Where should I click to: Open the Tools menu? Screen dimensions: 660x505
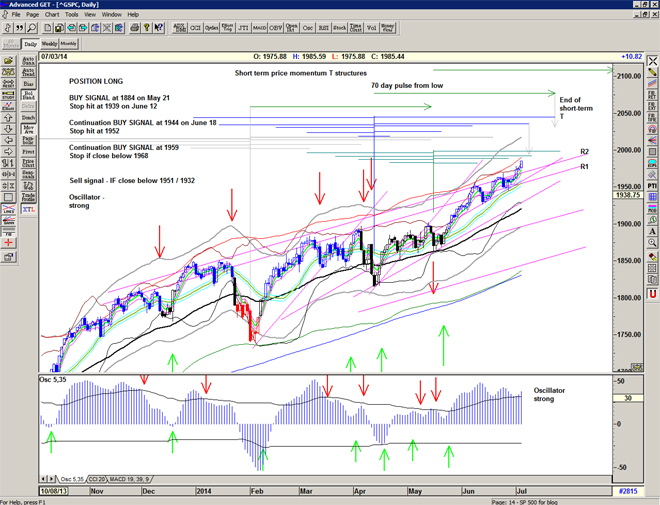(x=72, y=15)
